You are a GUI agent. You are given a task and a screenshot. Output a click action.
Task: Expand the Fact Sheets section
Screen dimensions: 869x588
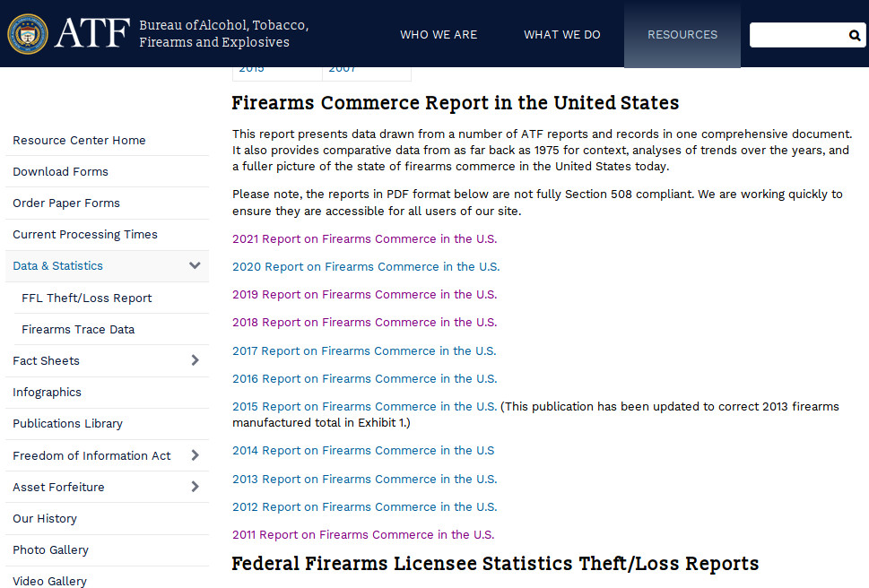[x=194, y=360]
